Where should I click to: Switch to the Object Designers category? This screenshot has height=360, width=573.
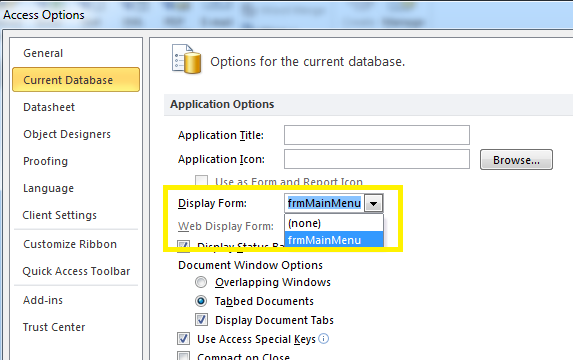click(67, 134)
